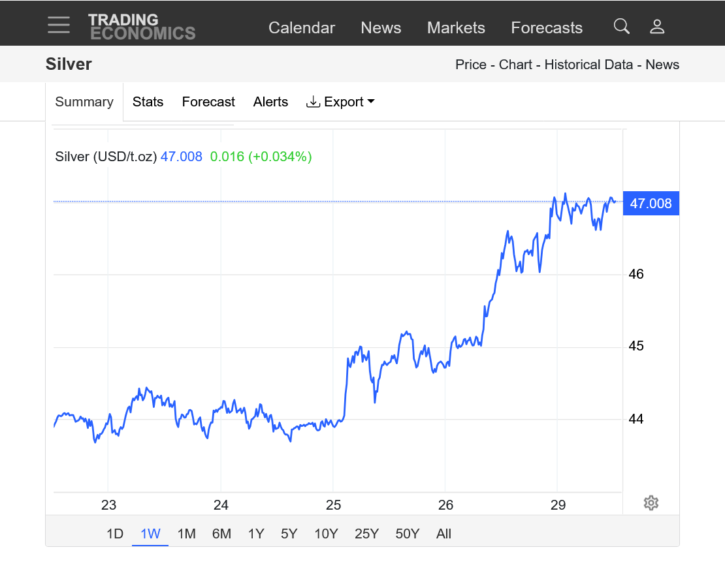Go to Calendar in top navigation
Viewport: 725px width, 588px height.
click(302, 27)
